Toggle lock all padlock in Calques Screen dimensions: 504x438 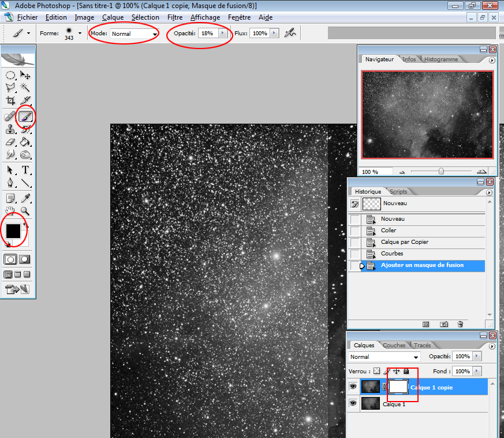coord(406,371)
